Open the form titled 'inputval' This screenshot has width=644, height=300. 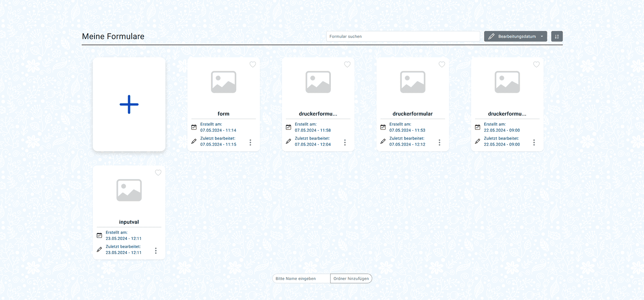click(x=129, y=222)
